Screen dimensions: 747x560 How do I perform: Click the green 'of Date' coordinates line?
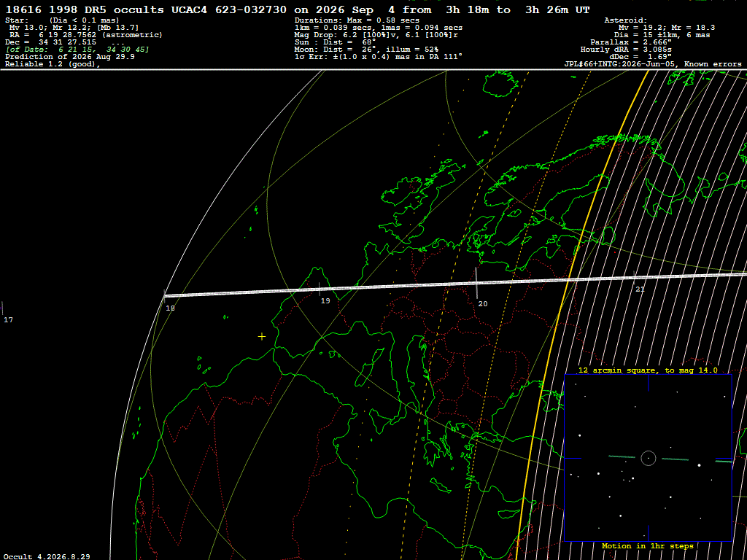77,50
